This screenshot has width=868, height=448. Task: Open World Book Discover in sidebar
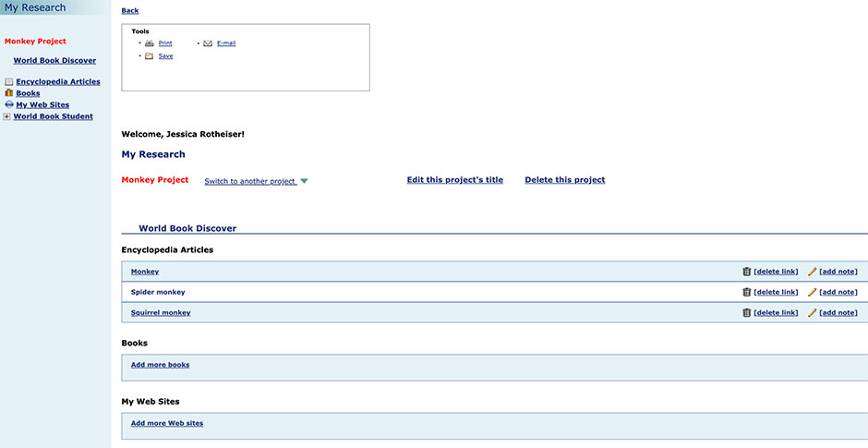coord(54,60)
